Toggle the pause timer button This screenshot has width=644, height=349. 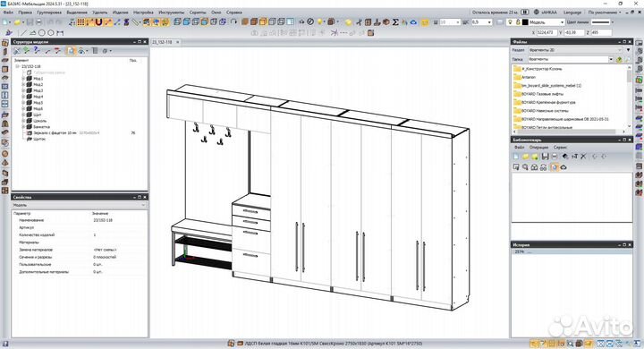point(525,13)
